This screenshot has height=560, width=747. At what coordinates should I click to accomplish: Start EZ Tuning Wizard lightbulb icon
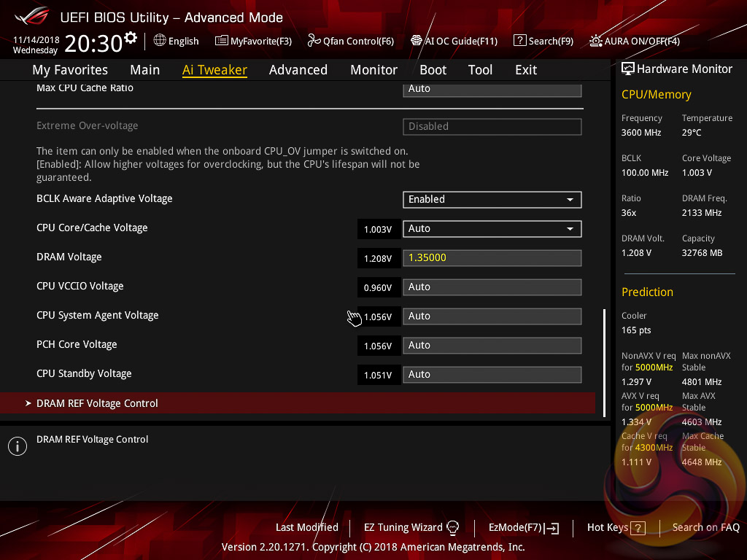(x=453, y=527)
